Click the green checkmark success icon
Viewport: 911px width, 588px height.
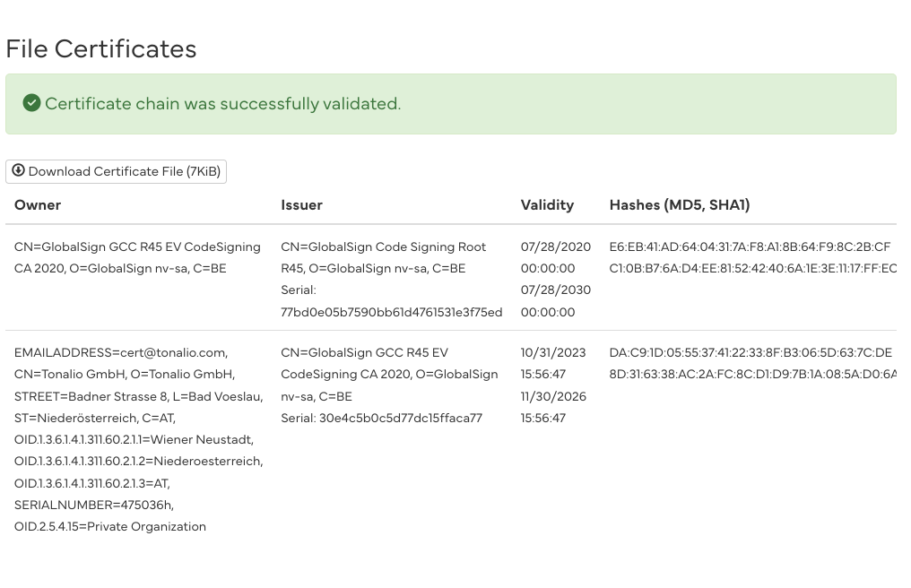pyautogui.click(x=32, y=103)
